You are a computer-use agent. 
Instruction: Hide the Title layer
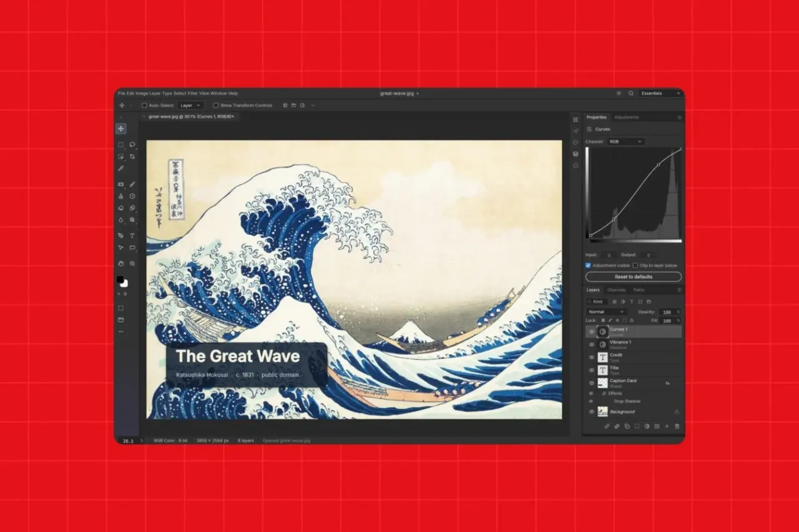(592, 370)
